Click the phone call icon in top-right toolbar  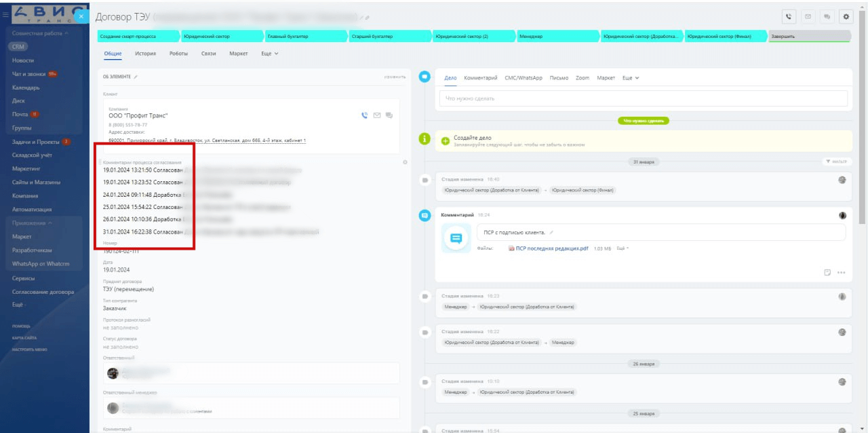[x=789, y=16]
